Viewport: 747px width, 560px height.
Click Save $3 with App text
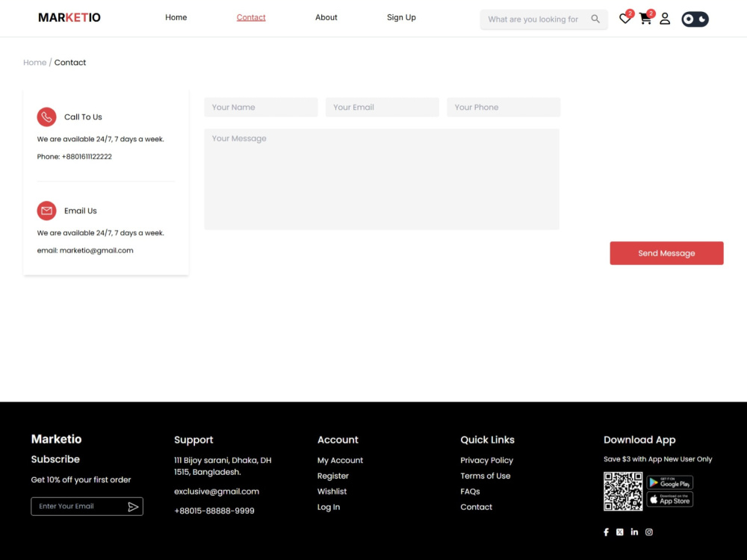(x=658, y=459)
